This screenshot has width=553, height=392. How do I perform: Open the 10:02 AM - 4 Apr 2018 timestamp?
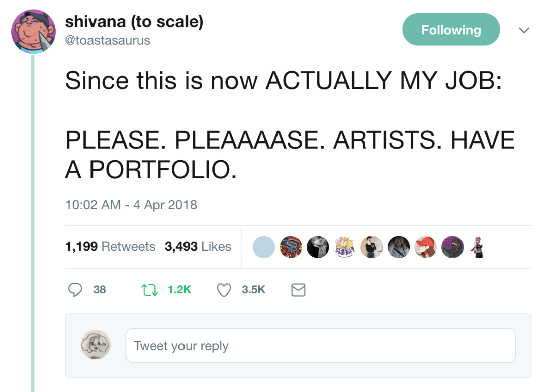click(131, 205)
